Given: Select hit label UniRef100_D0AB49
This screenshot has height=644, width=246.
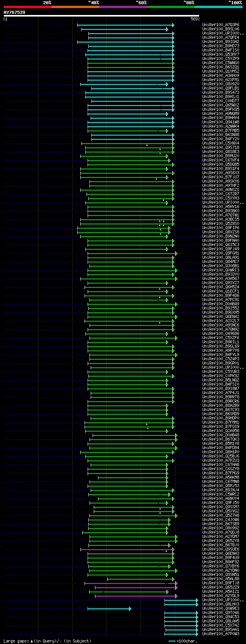Looking at the screenshot, I should pyautogui.click(x=221, y=304).
